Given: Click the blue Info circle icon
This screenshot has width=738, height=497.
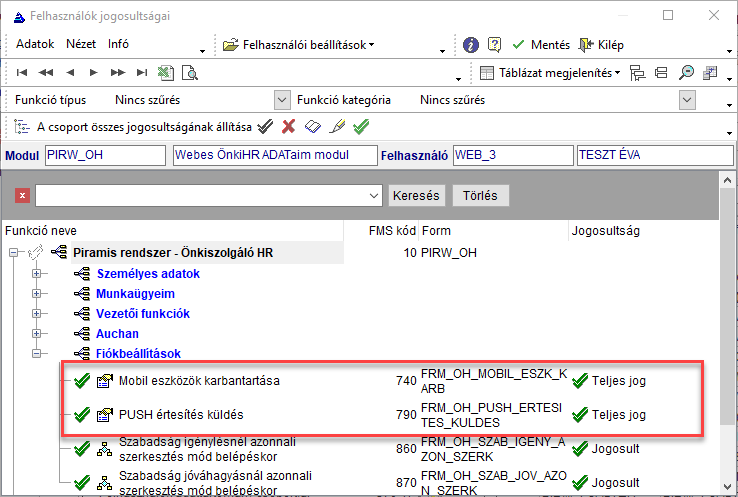Looking at the screenshot, I should pos(472,45).
